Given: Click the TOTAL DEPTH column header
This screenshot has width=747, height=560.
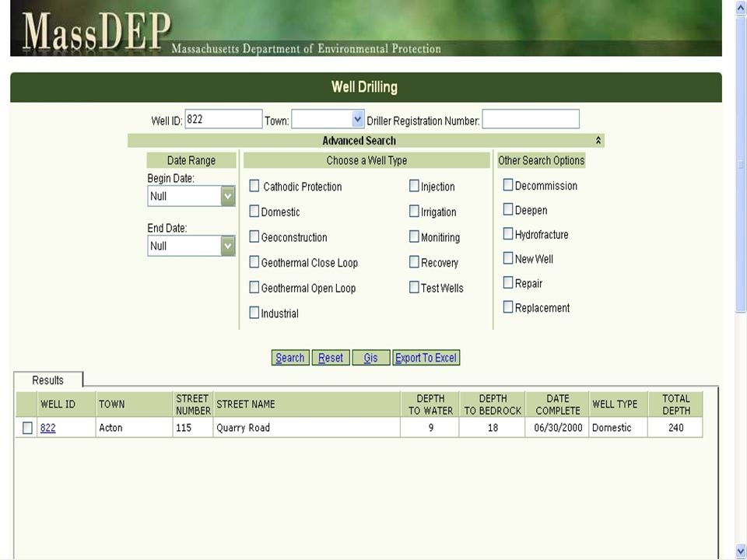Looking at the screenshot, I should [675, 404].
